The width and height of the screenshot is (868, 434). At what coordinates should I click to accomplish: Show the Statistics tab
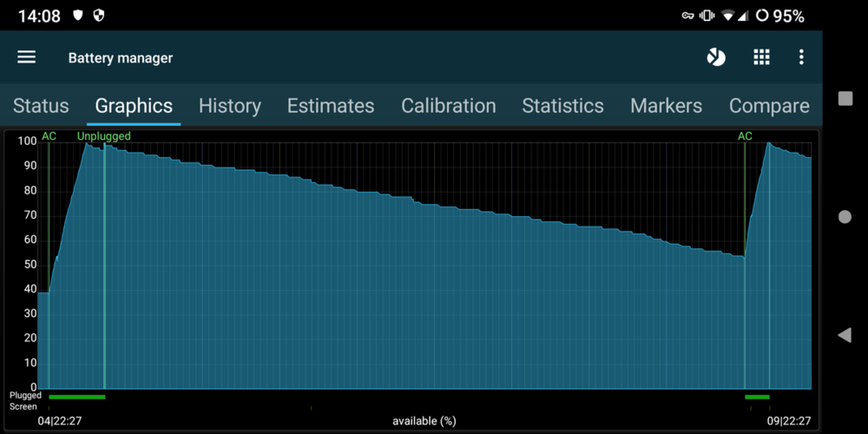click(x=562, y=106)
